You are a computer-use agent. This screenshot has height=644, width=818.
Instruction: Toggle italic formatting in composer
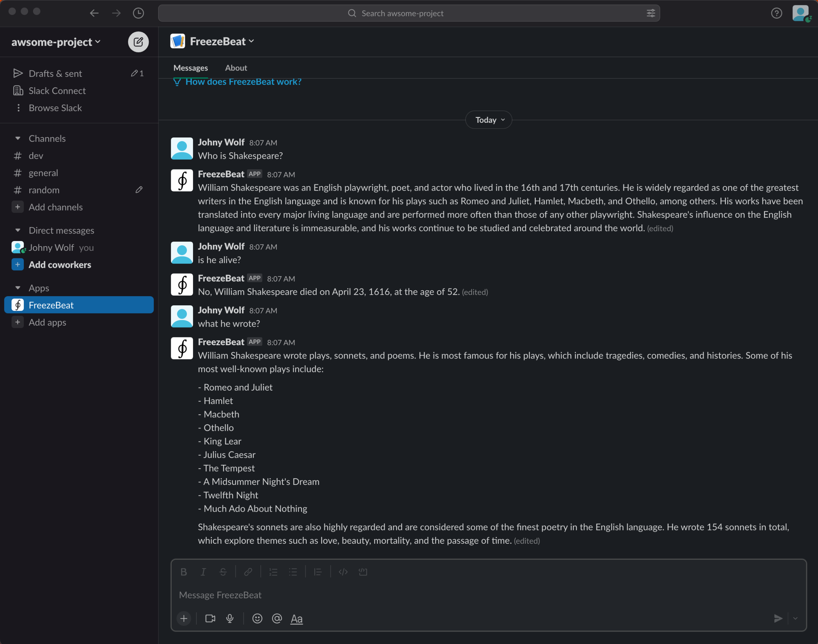[203, 572]
